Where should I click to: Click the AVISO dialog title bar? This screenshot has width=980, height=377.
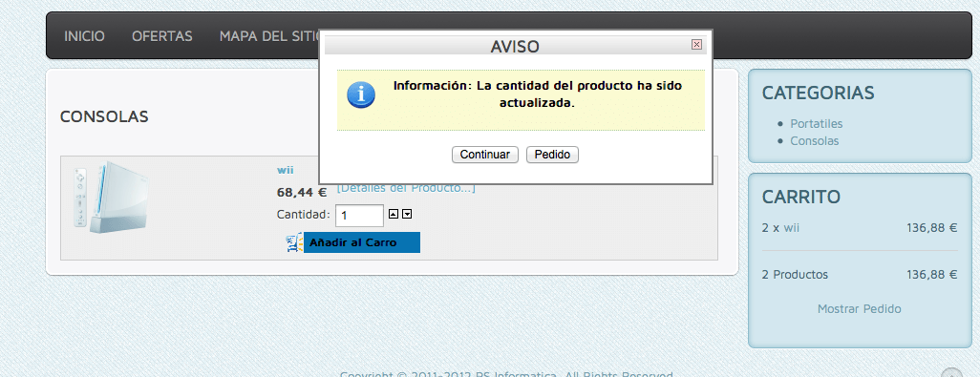tap(515, 46)
